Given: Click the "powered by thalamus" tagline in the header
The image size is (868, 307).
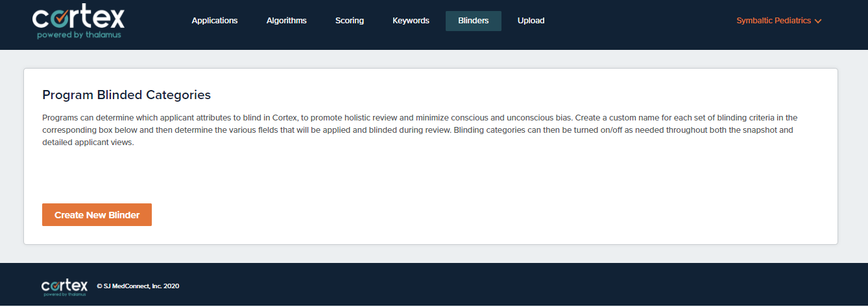Looking at the screenshot, I should (x=78, y=34).
